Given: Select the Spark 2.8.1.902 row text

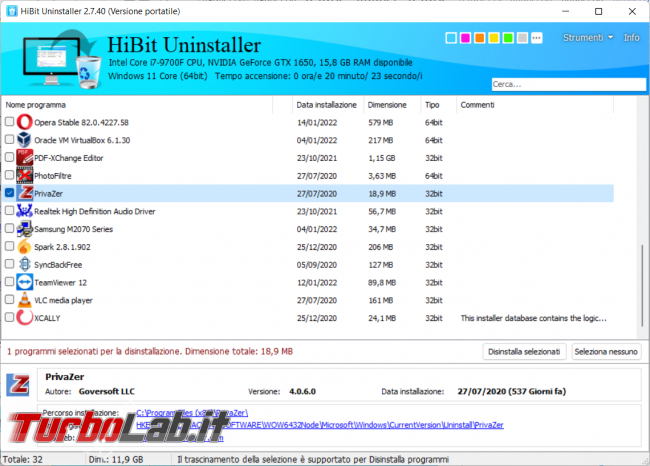Looking at the screenshot, I should pos(62,247).
